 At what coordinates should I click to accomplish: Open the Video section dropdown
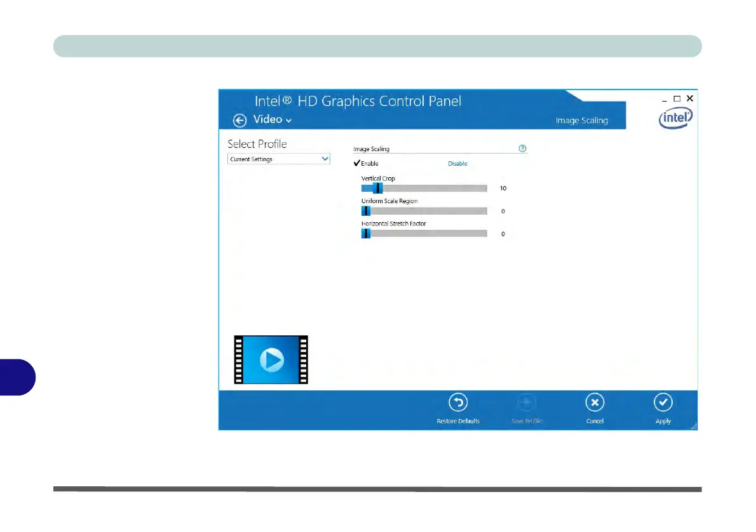(273, 119)
